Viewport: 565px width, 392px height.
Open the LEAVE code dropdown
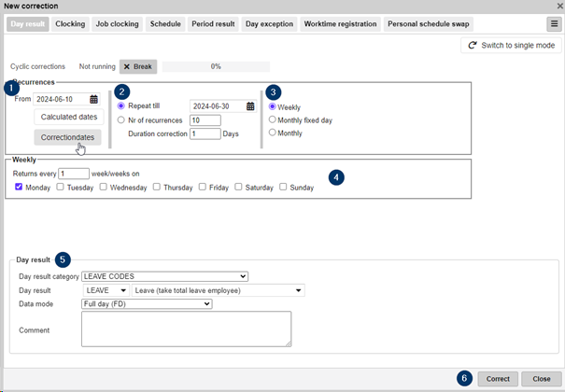[x=106, y=290]
